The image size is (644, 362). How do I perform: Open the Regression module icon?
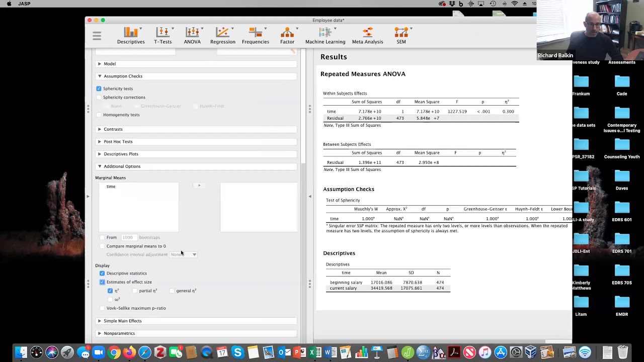point(222,36)
